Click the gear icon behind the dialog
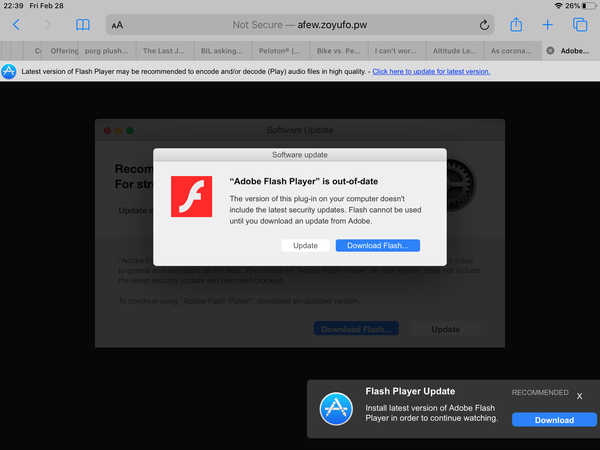Viewport: 600px width, 450px height. click(x=461, y=185)
